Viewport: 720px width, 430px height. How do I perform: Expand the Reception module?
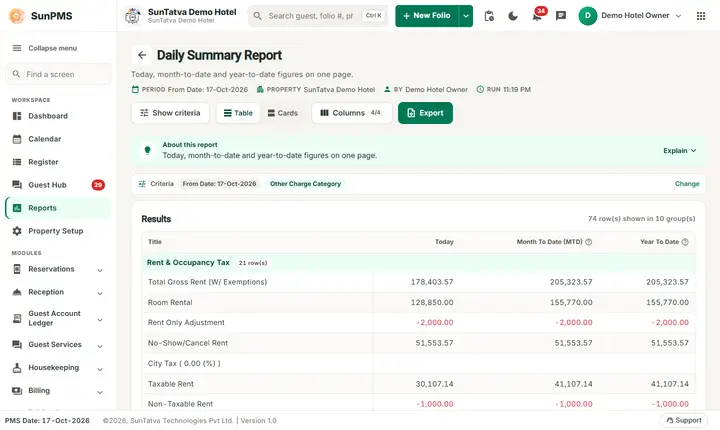tap(100, 293)
